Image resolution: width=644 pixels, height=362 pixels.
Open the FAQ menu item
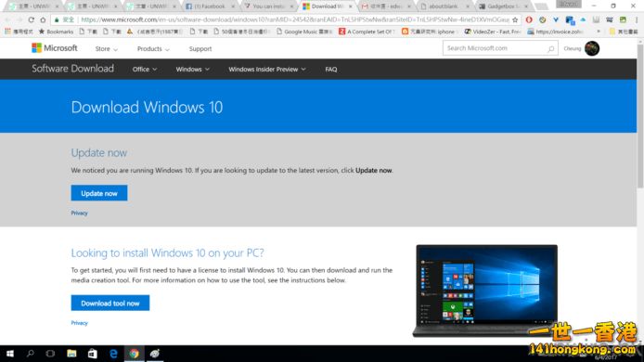(x=331, y=69)
